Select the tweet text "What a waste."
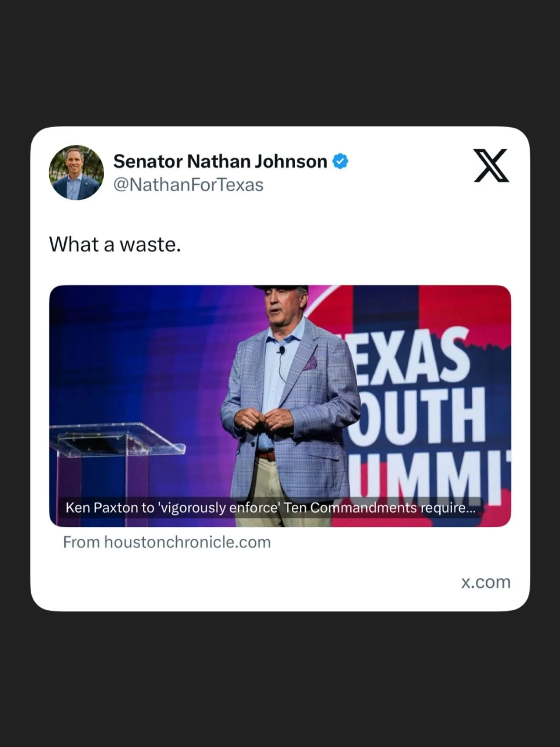This screenshot has width=560, height=747. [115, 244]
